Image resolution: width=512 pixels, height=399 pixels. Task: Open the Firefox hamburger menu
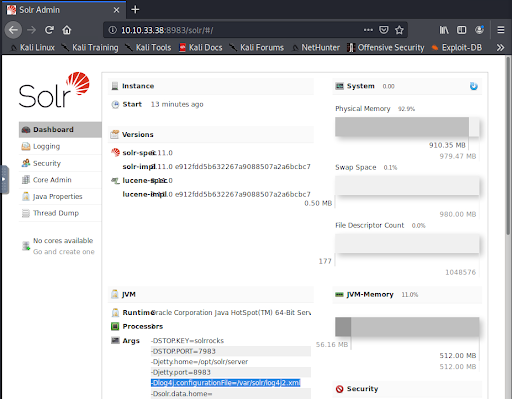(x=501, y=30)
